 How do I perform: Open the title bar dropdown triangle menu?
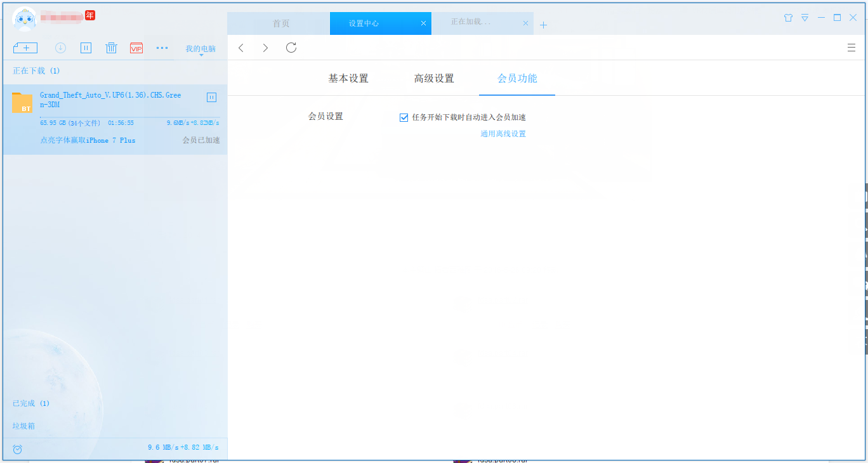click(x=805, y=18)
